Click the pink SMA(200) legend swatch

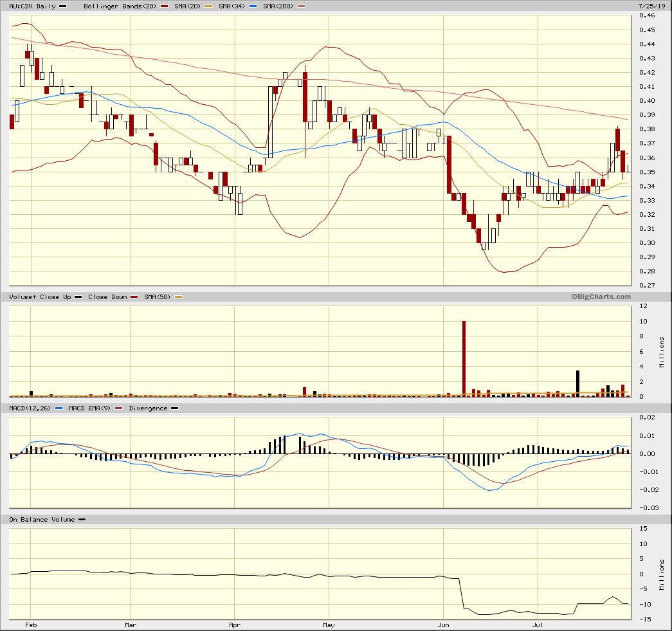click(302, 6)
